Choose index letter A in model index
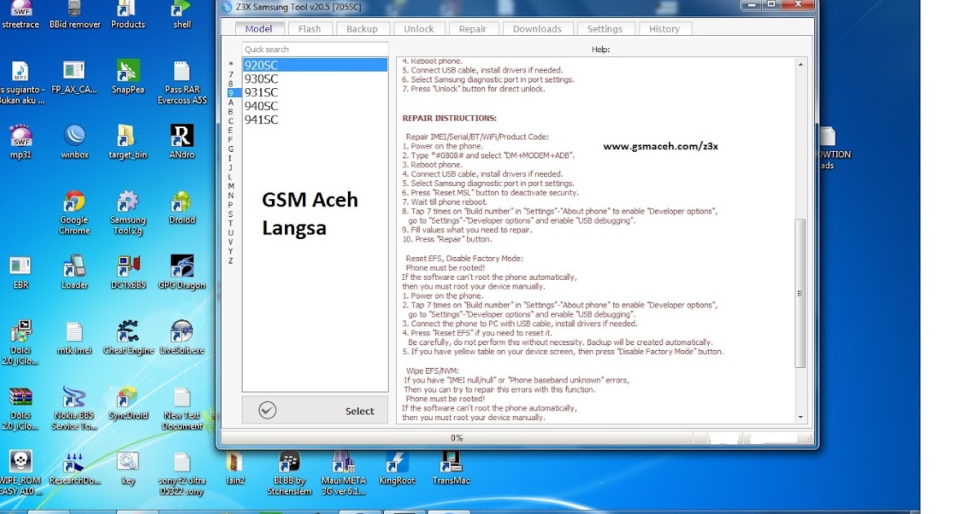The width and height of the screenshot is (980, 514). coord(231,103)
